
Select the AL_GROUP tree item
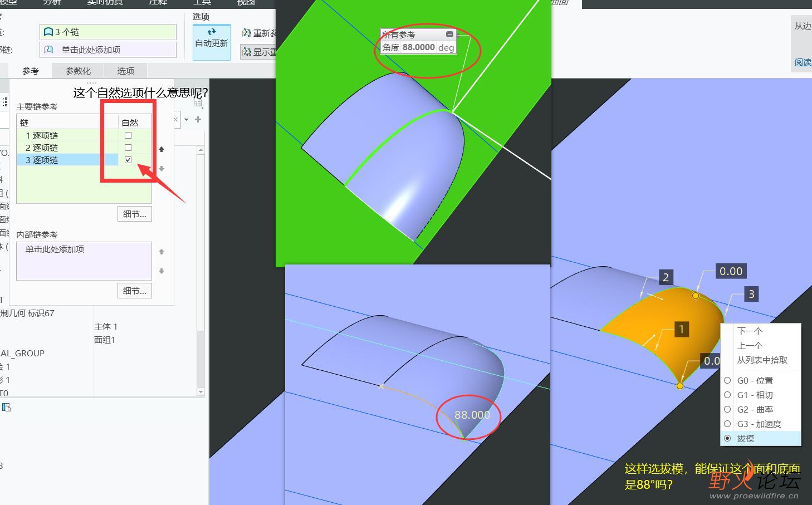pyautogui.click(x=22, y=353)
